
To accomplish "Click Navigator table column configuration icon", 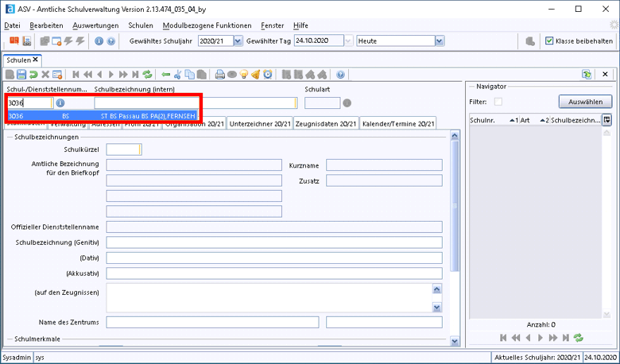I will 606,120.
